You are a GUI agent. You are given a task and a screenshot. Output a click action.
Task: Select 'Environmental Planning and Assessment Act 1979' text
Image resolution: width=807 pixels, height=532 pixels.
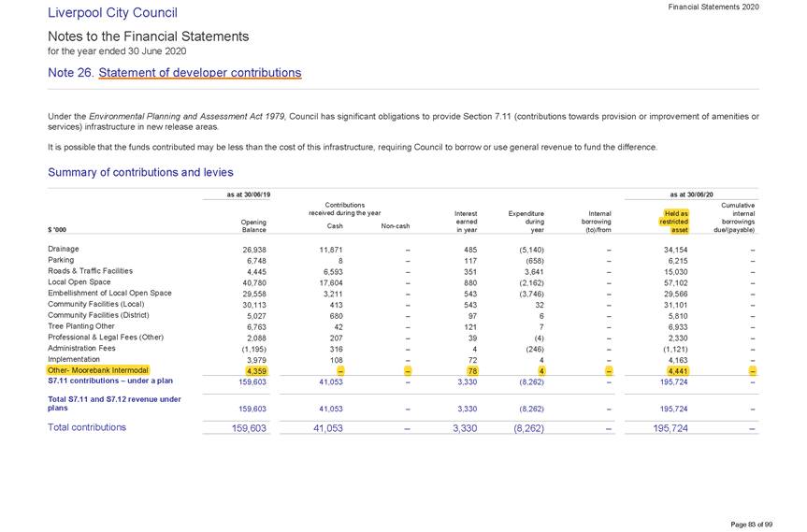(x=187, y=117)
